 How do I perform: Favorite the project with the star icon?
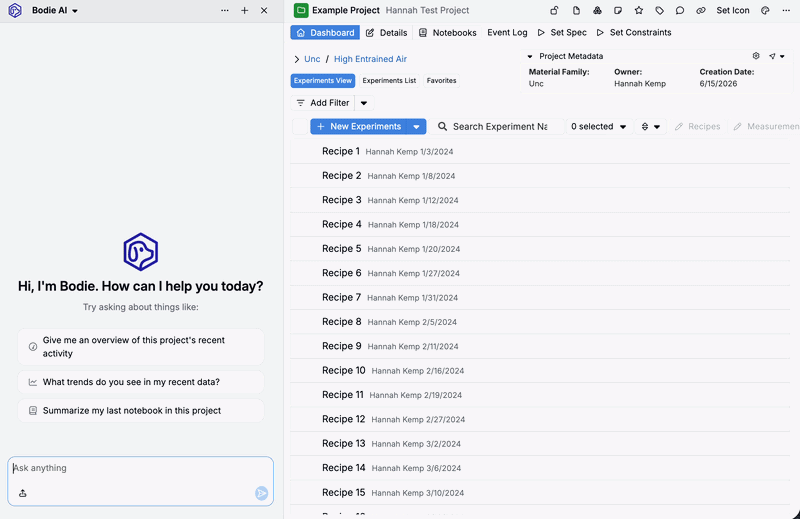638,10
